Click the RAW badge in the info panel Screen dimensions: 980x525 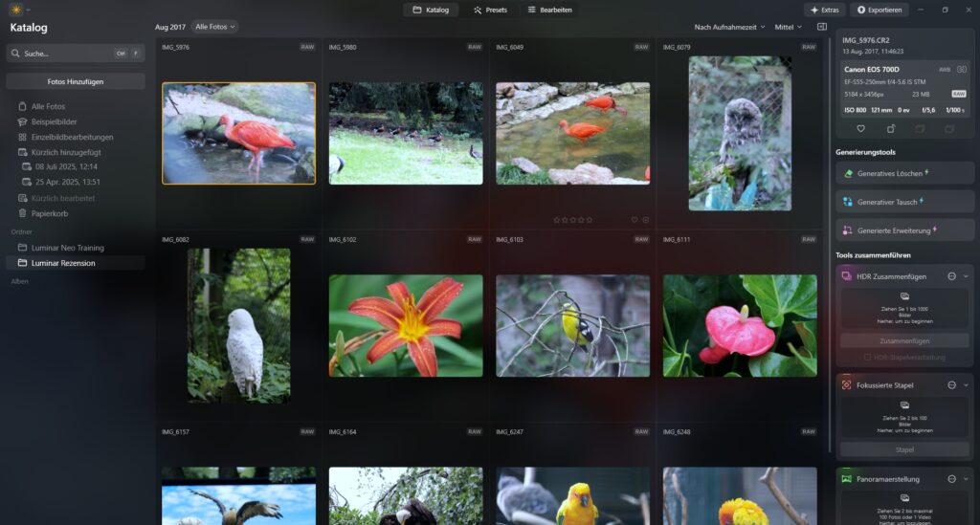pyautogui.click(x=959, y=94)
